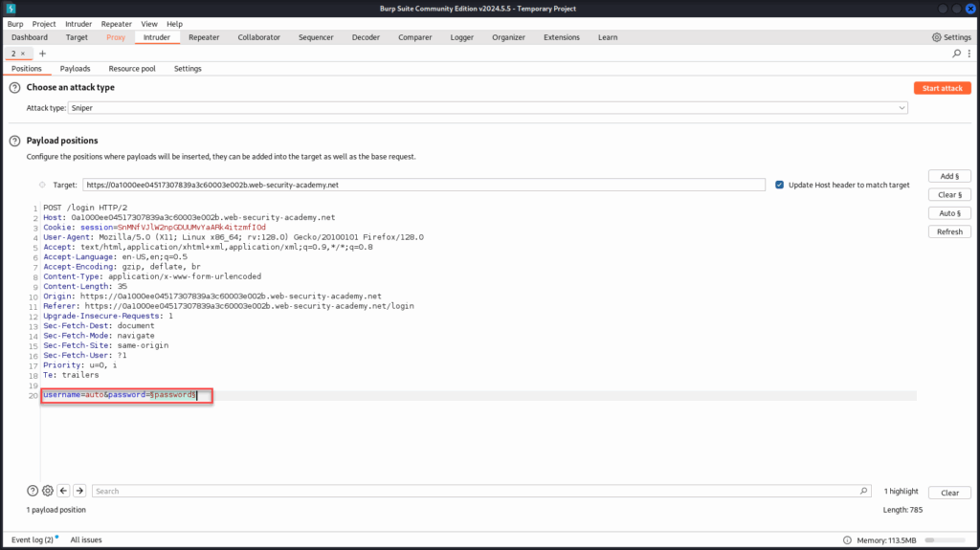980x550 pixels.
Task: Open help for Choose an attack type
Action: [x=15, y=88]
